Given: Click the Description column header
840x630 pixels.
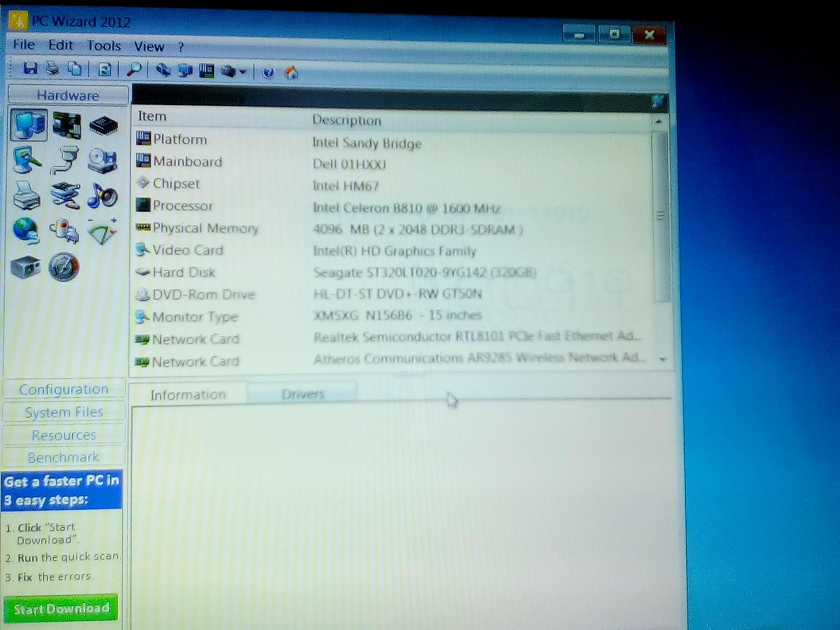Looking at the screenshot, I should [347, 120].
